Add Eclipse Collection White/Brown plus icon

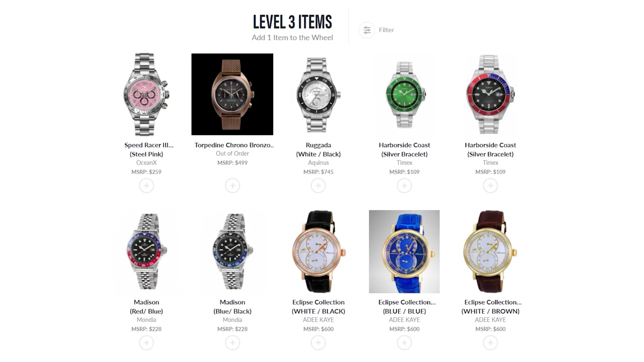490,343
